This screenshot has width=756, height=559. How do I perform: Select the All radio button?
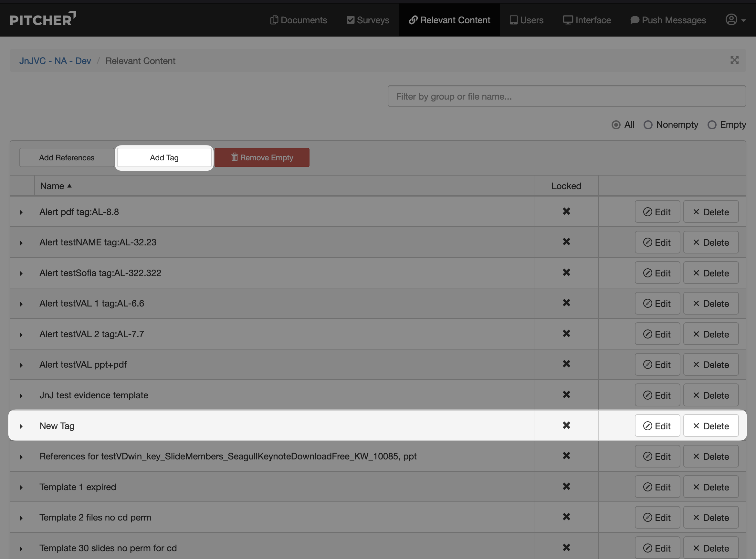(x=616, y=125)
